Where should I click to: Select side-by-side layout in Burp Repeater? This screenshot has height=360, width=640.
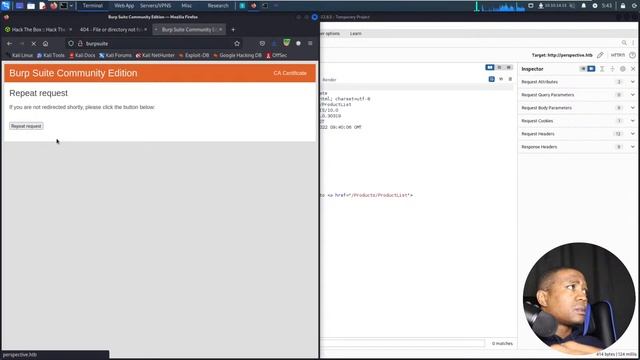click(x=490, y=67)
